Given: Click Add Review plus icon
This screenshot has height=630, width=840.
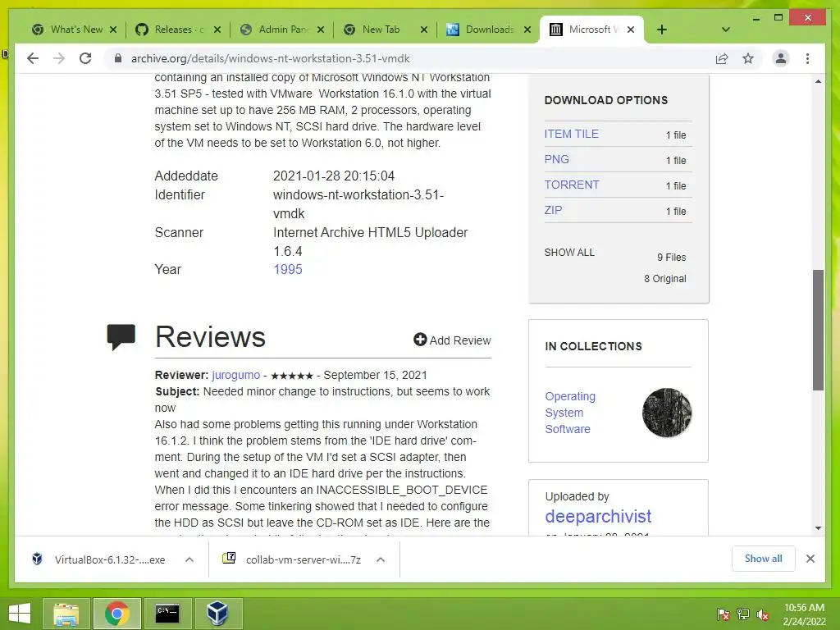Looking at the screenshot, I should [x=420, y=340].
